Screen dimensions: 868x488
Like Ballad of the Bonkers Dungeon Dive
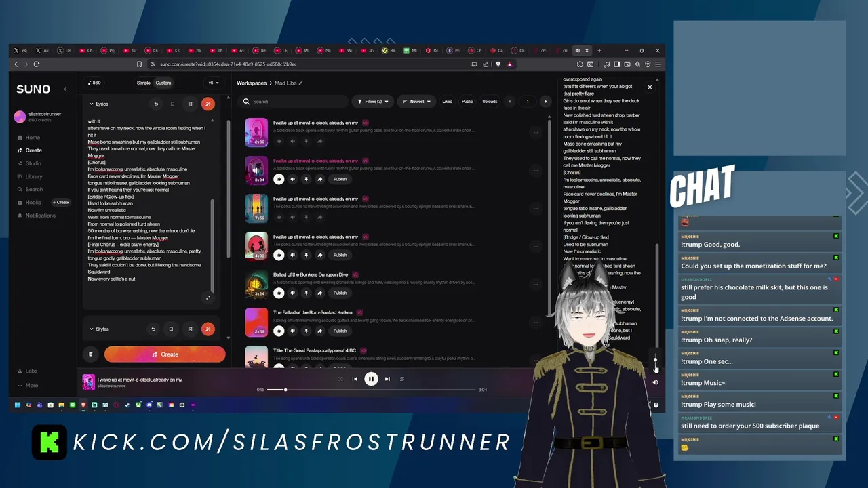(279, 293)
